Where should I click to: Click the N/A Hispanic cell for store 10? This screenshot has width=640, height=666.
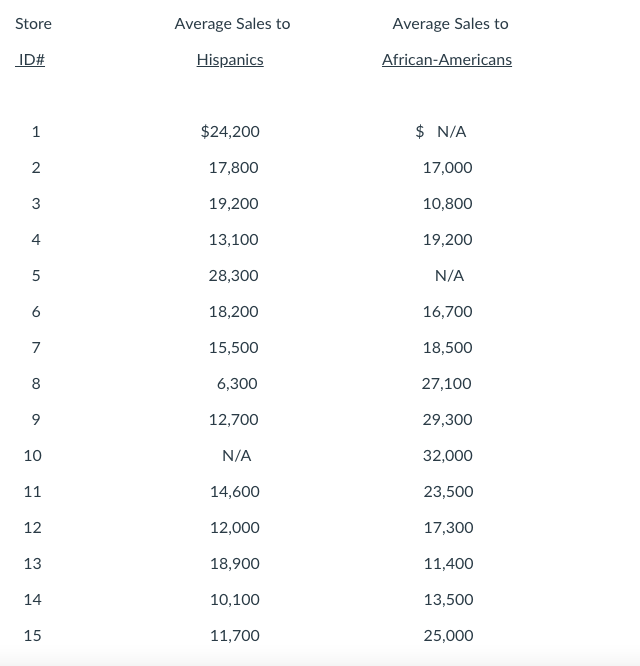click(236, 455)
